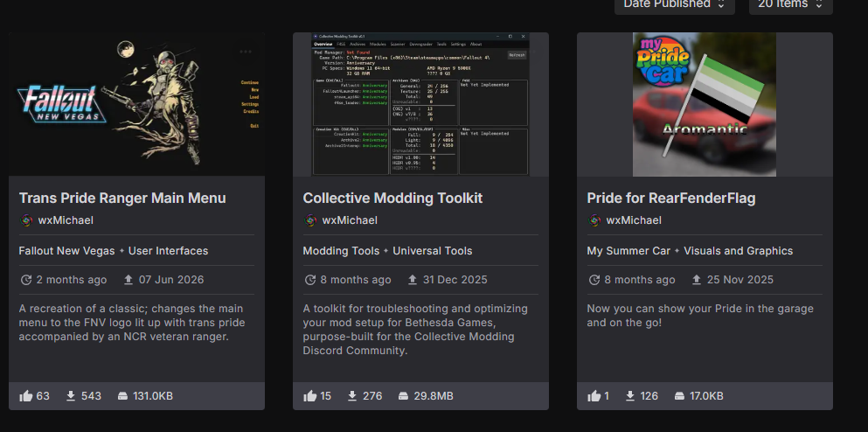Viewport: 868px width, 432px height.
Task: Click the '07 Jun 2026' upload date text
Action: [x=171, y=280]
